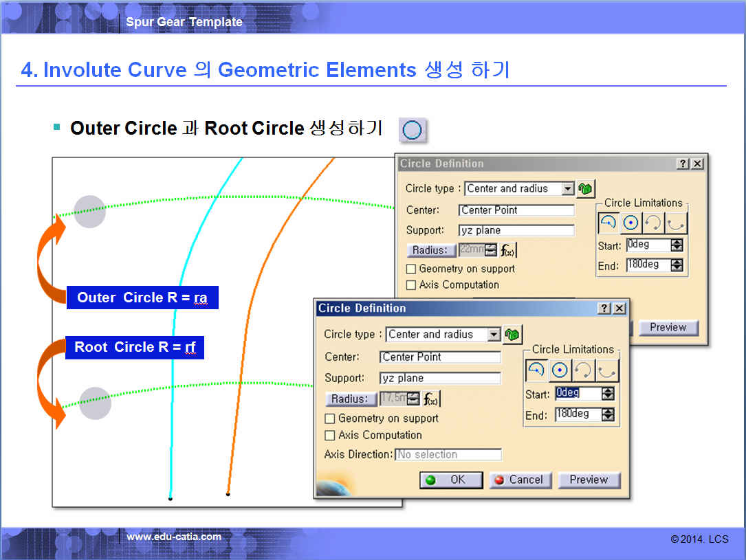Enable Geometry on support in front dialog

point(330,418)
